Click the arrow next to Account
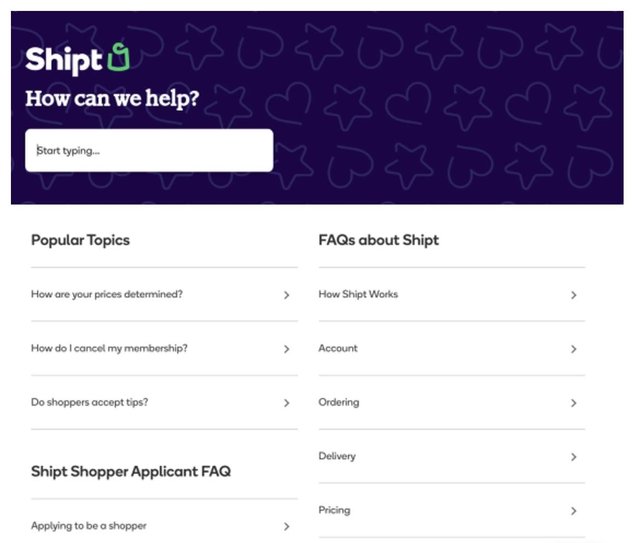Screen dimensions: 640x543 574,349
